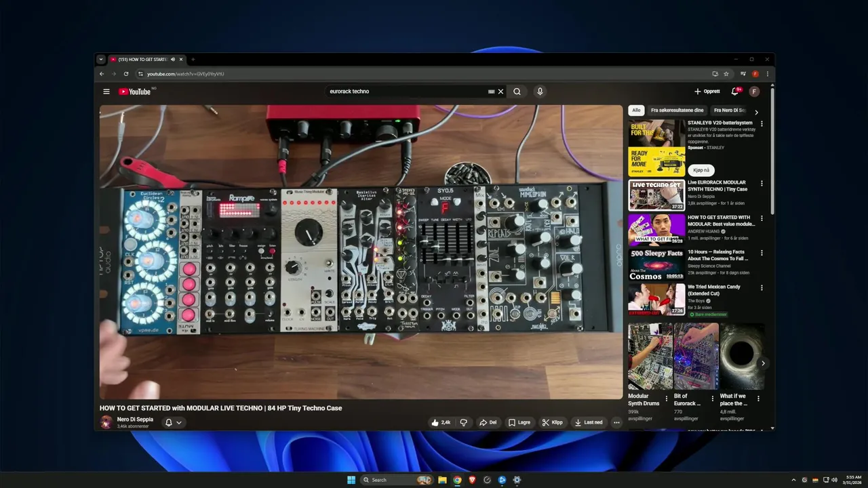Open the YouTube hamburger guide menu
Viewport: 868px width, 488px height.
pos(106,91)
